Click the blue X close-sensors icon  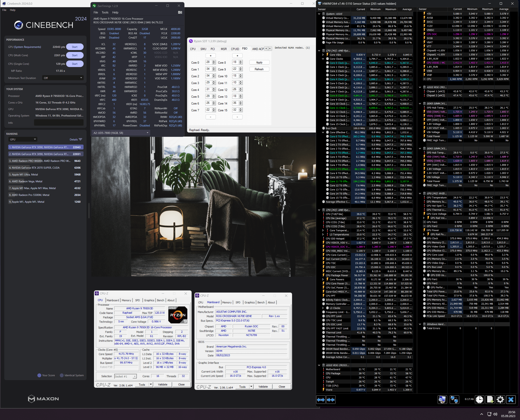click(511, 399)
